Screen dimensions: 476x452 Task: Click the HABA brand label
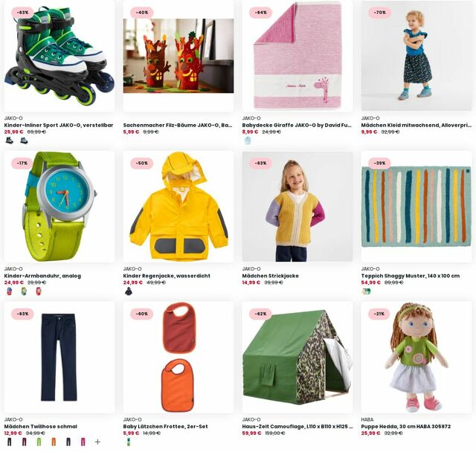click(x=367, y=419)
